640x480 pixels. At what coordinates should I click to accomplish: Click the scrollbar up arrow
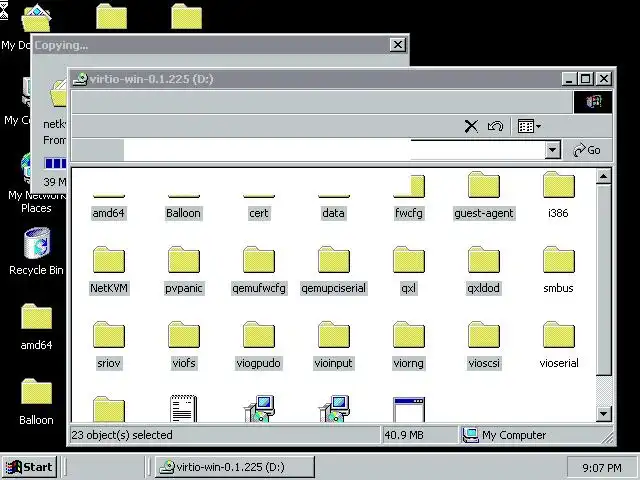pyautogui.click(x=603, y=176)
